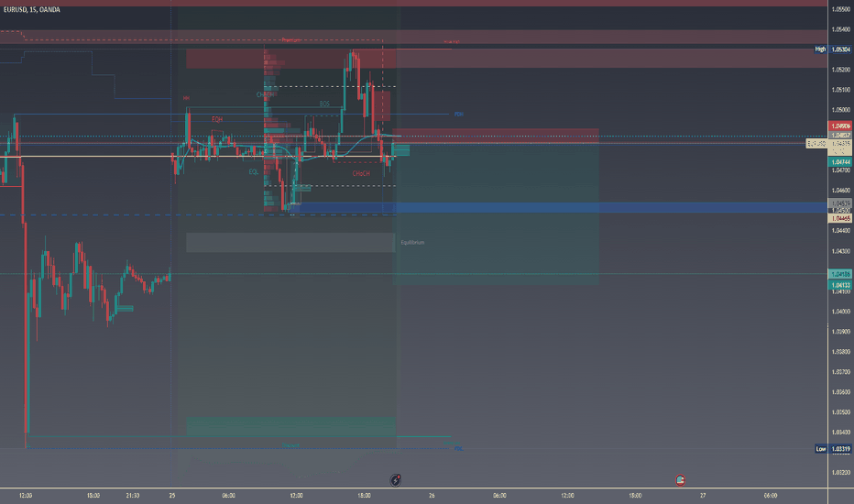Click the Equilibrium zone label
Viewport: 854px width, 504px height.
point(412,243)
